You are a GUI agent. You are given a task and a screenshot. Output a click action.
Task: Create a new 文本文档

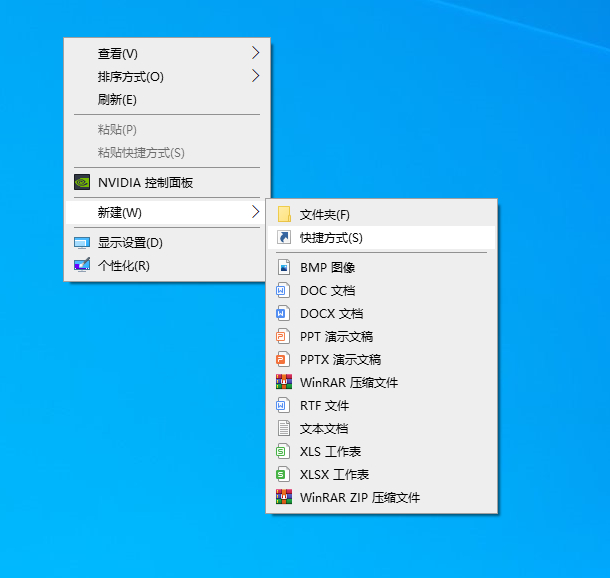point(381,428)
